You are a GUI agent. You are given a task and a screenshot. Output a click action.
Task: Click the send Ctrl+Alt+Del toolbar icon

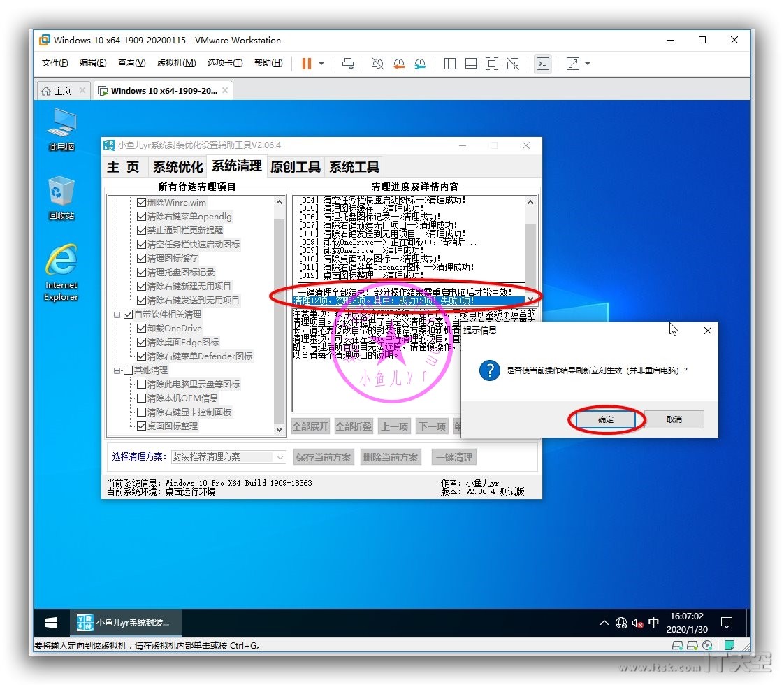click(x=348, y=64)
